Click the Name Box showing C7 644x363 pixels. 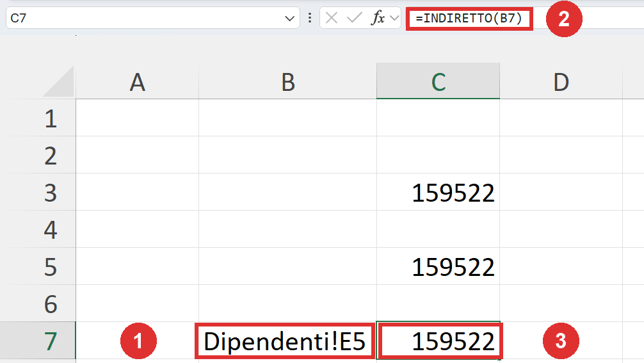(152, 18)
